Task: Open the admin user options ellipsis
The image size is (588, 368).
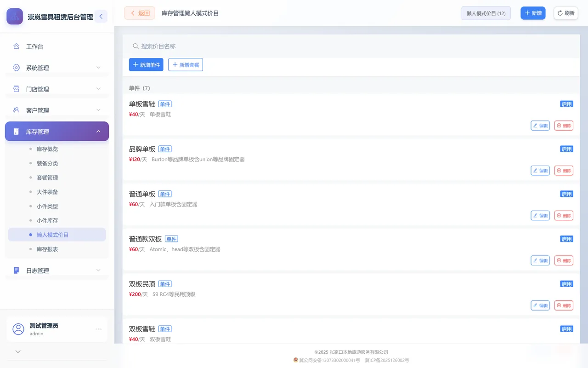Action: (x=98, y=329)
